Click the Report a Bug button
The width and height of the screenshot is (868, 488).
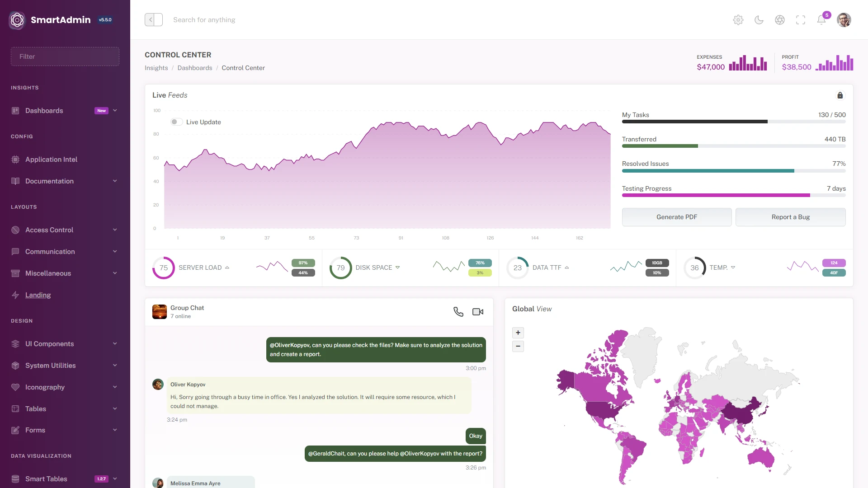(791, 217)
